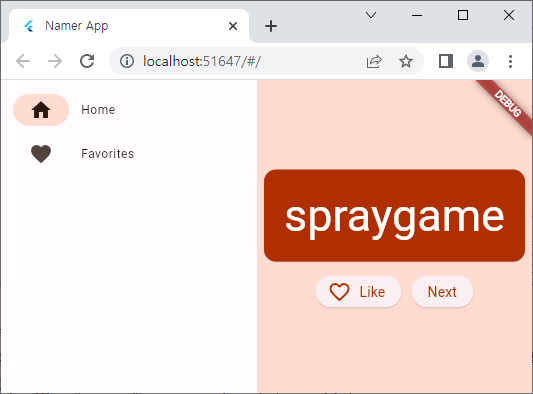Select the Namer App browser tab
The height and width of the screenshot is (394, 533).
tap(129, 26)
